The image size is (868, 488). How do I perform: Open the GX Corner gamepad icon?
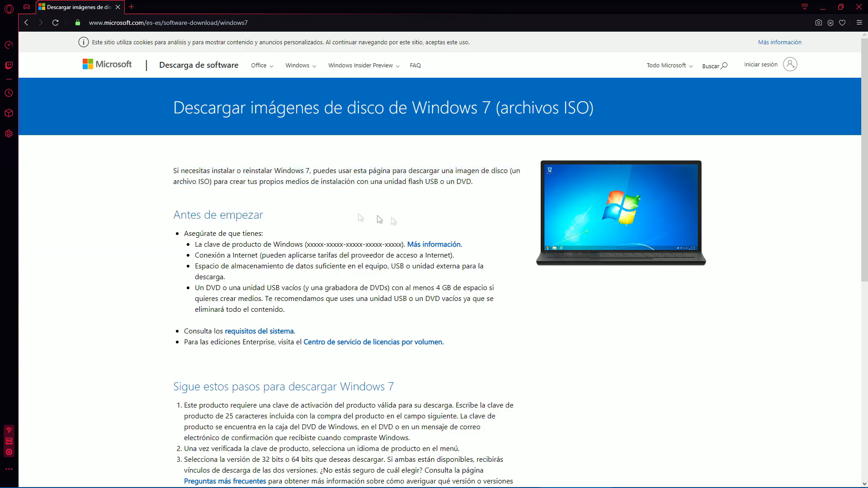[x=27, y=7]
